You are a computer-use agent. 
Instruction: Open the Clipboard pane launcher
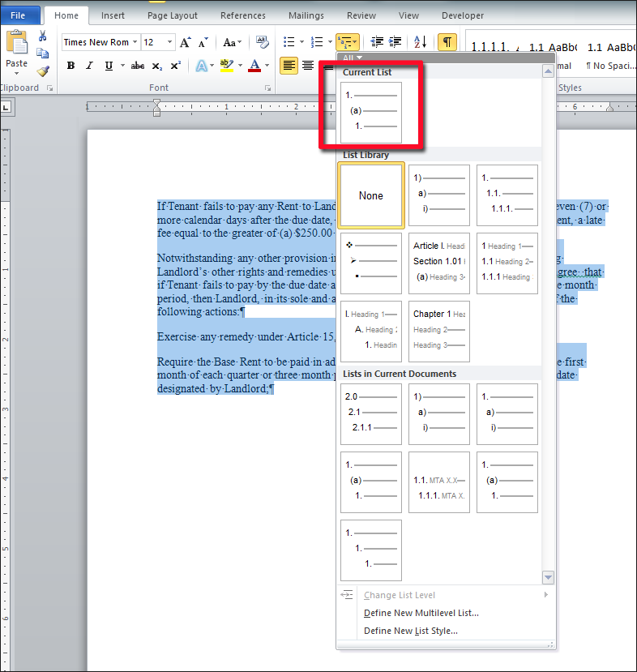click(50, 88)
